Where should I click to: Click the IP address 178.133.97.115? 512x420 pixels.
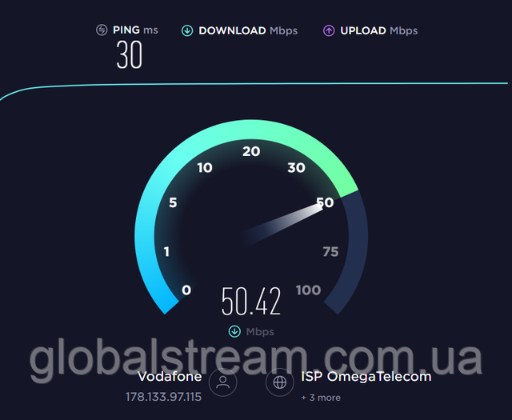(163, 397)
